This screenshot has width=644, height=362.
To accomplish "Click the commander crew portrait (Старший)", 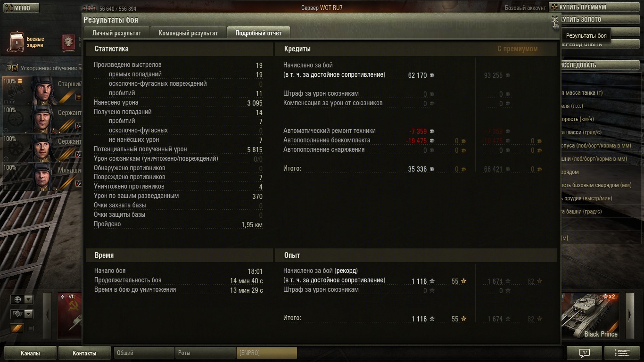I will (41, 90).
